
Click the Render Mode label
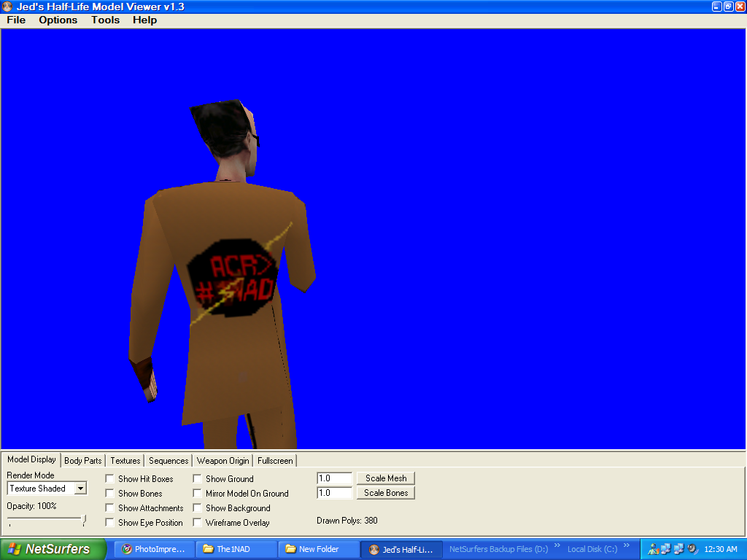[x=31, y=475]
